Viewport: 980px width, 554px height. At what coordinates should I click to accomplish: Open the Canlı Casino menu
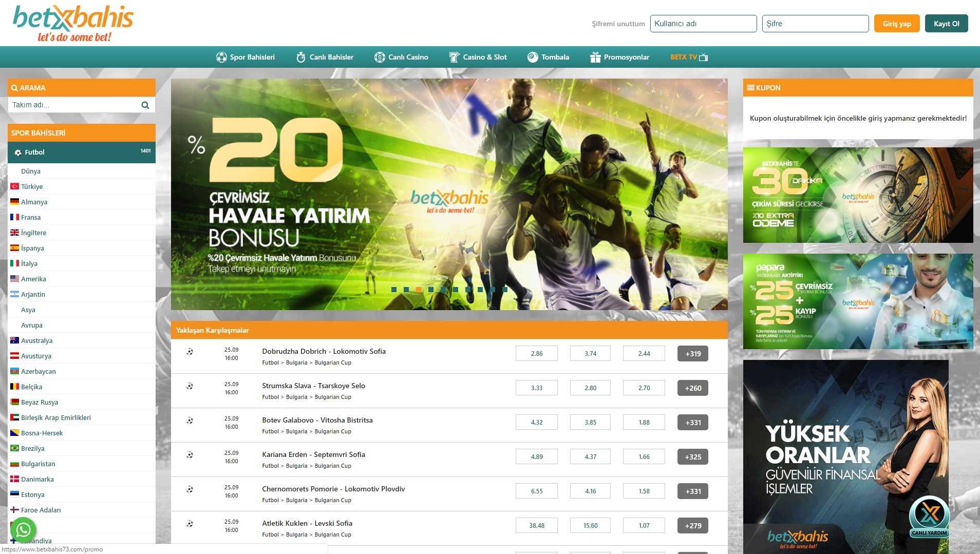point(401,58)
